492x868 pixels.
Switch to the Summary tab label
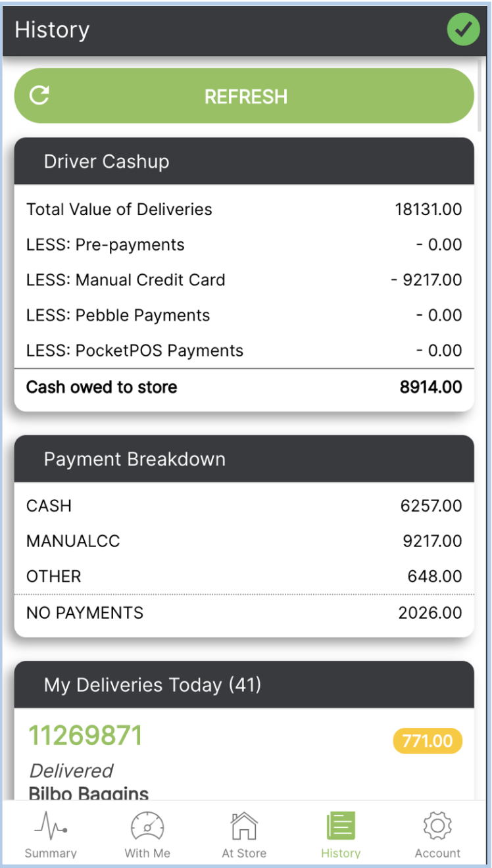coord(51,853)
